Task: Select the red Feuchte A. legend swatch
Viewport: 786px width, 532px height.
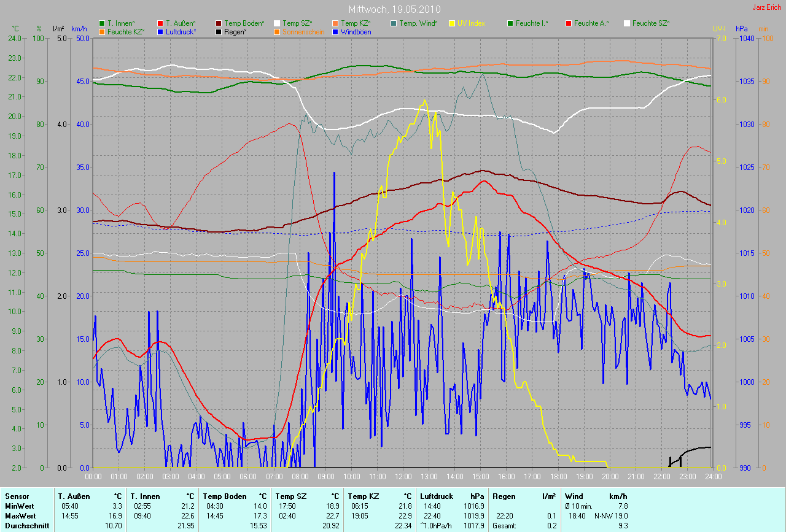Action: 569,23
